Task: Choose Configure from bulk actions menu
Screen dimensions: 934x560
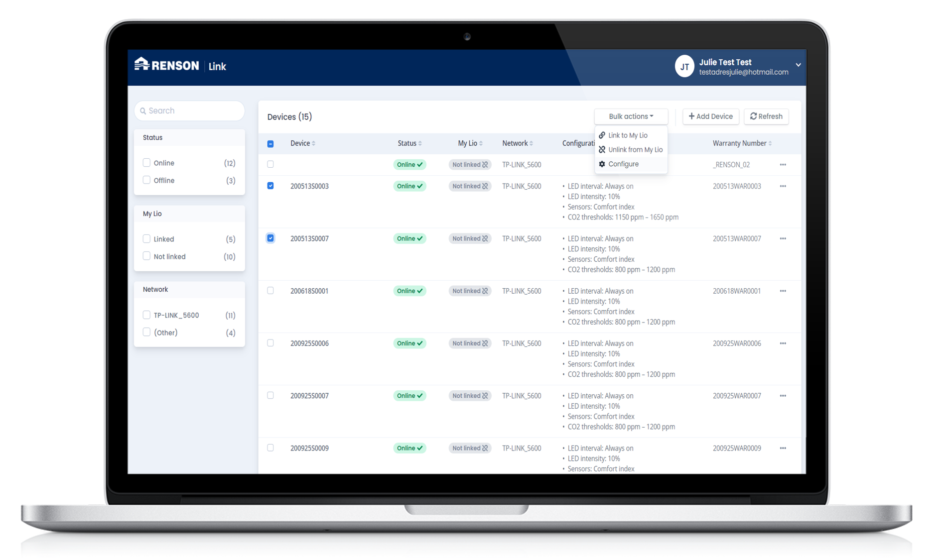Action: (x=623, y=164)
